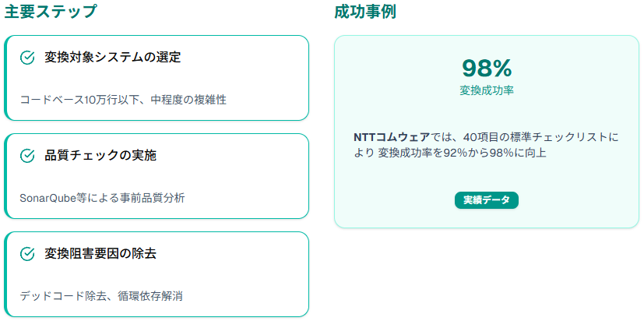Image resolution: width=644 pixels, height=321 pixels.
Task: Click the 品質チェックの実施 card title
Action: [100, 156]
